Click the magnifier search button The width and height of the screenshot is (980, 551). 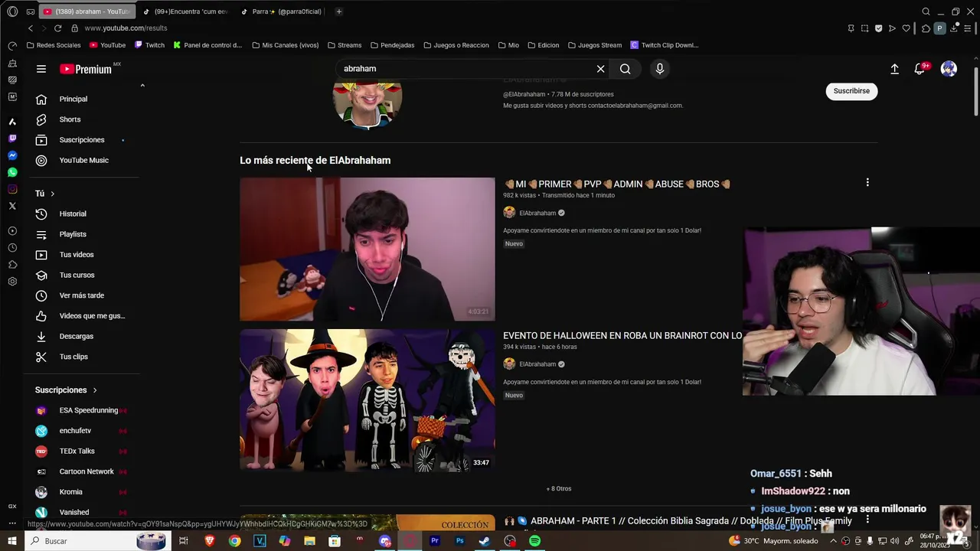[x=626, y=69]
